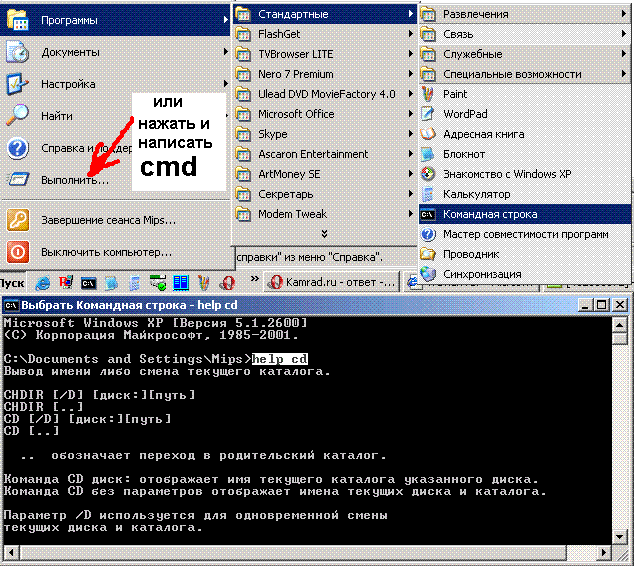The width and height of the screenshot is (634, 566).
Task: Expand the Nero 7 Premium folder
Action: tap(296, 74)
